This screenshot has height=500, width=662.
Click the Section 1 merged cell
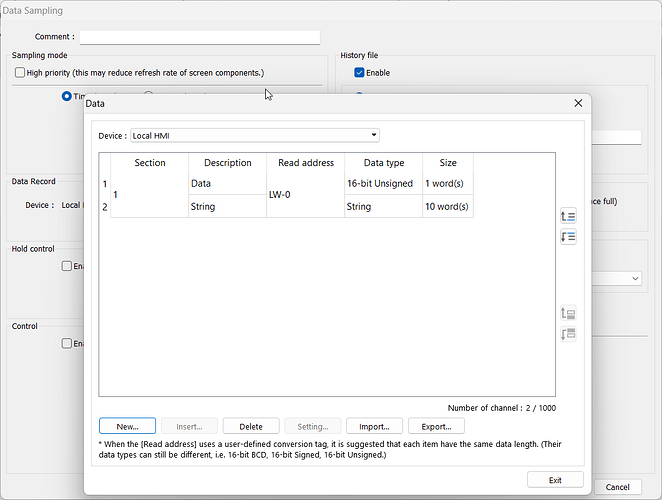click(x=149, y=195)
